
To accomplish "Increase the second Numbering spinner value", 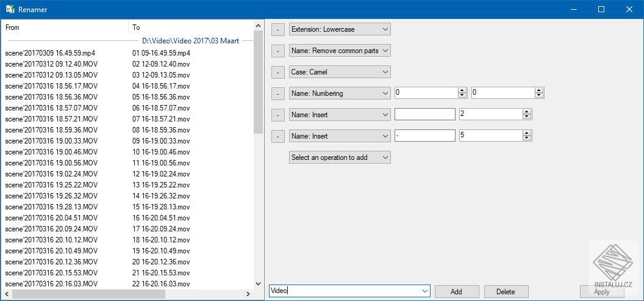I will (x=539, y=91).
